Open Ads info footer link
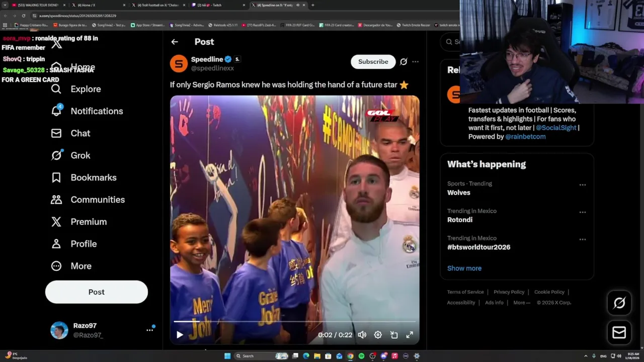Image resolution: width=644 pixels, height=362 pixels. (x=494, y=303)
